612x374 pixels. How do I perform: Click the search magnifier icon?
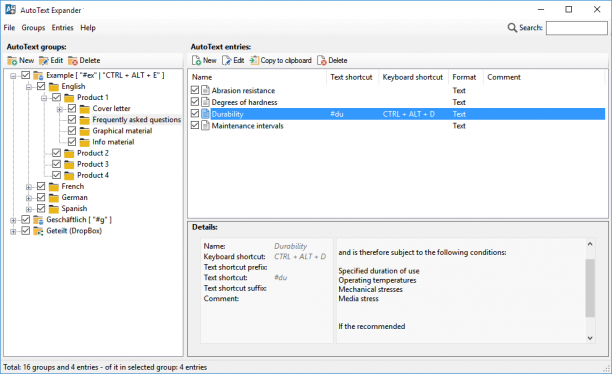point(512,28)
